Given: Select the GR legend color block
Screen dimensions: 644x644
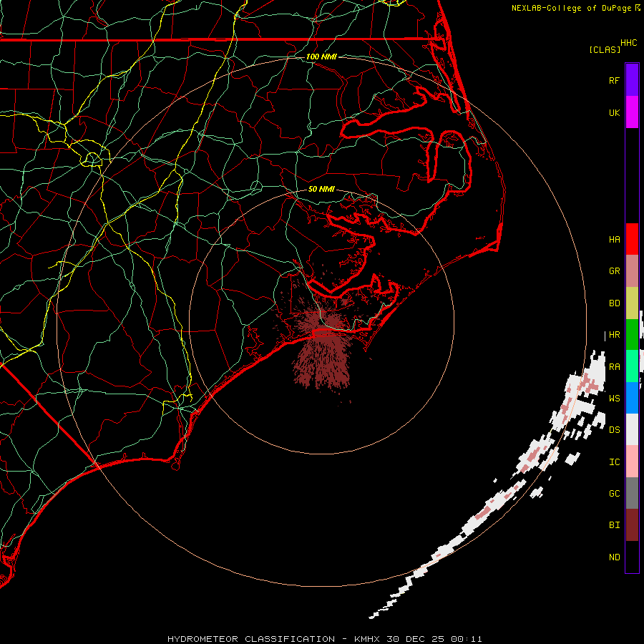Looking at the screenshot, I should tap(632, 271).
